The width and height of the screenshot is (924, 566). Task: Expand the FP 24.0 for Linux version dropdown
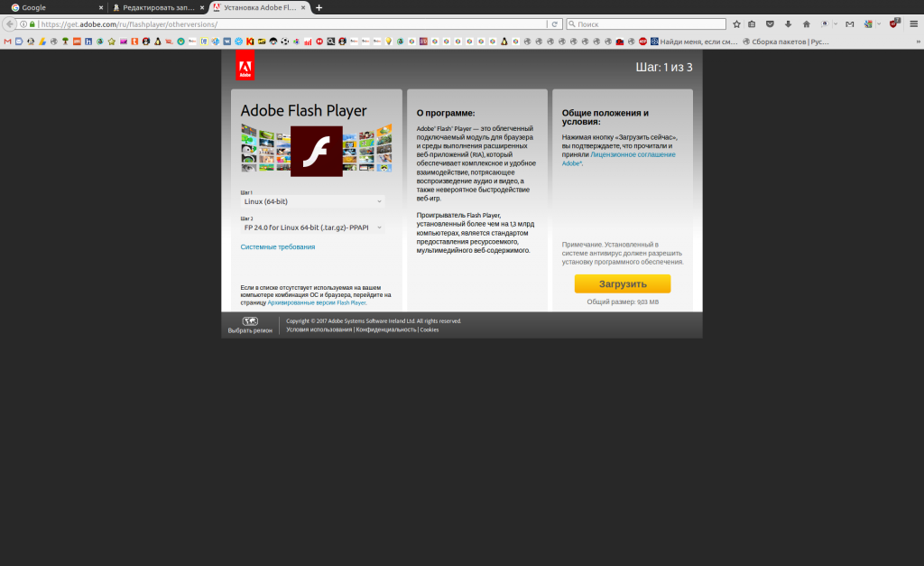(x=312, y=227)
